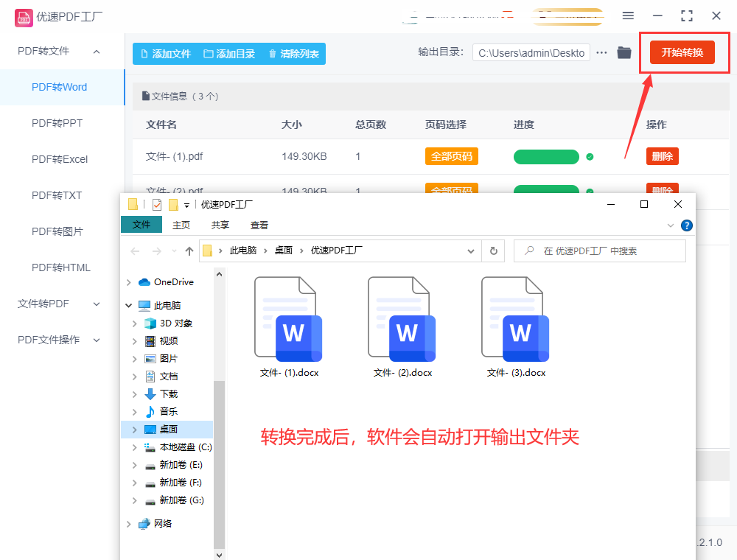Select 3D 对象 in the navigation tree
Image resolution: width=737 pixels, height=560 pixels.
point(169,323)
